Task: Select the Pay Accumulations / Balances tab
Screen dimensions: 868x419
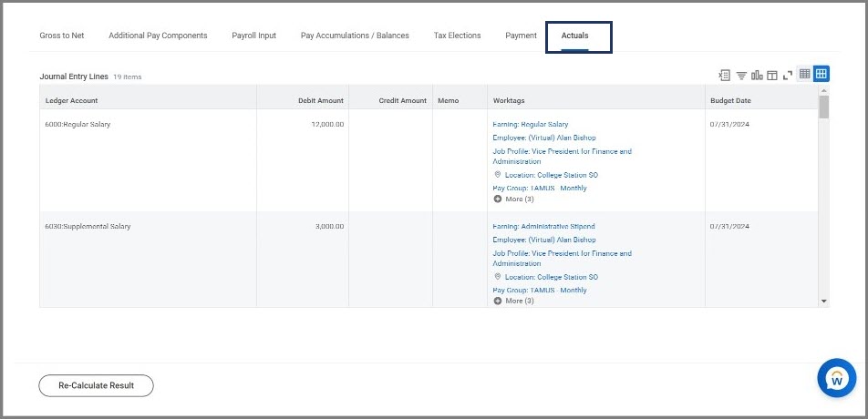Action: [355, 36]
